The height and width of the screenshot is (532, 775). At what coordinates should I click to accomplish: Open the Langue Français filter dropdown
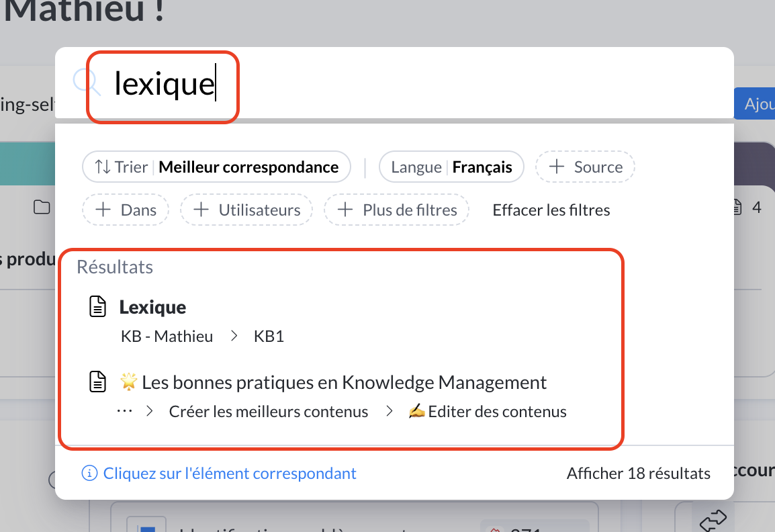(x=451, y=167)
